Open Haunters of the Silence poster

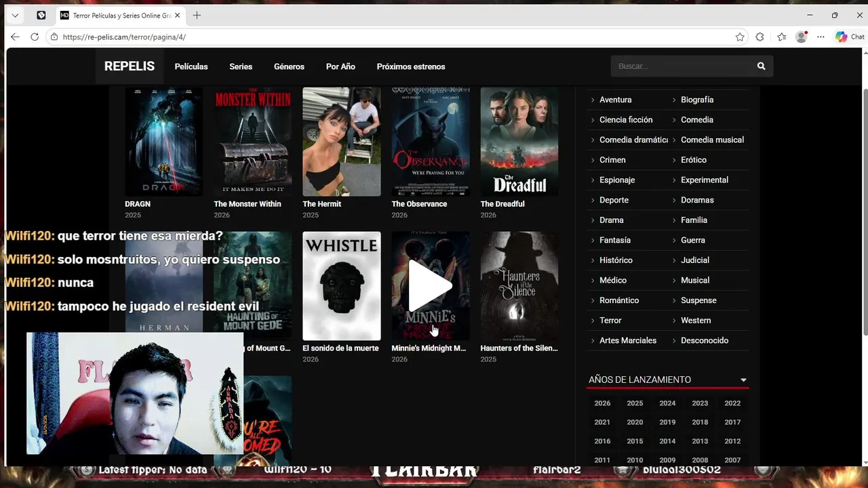pos(519,286)
